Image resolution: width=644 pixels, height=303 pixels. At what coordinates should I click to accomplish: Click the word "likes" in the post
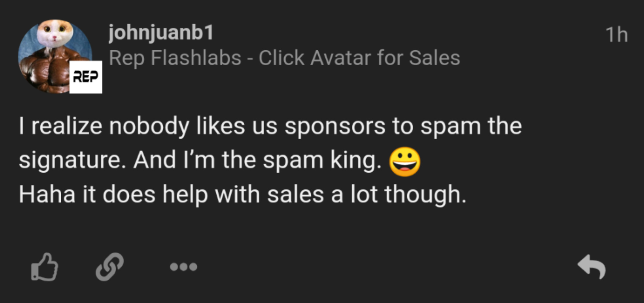pyautogui.click(x=220, y=127)
